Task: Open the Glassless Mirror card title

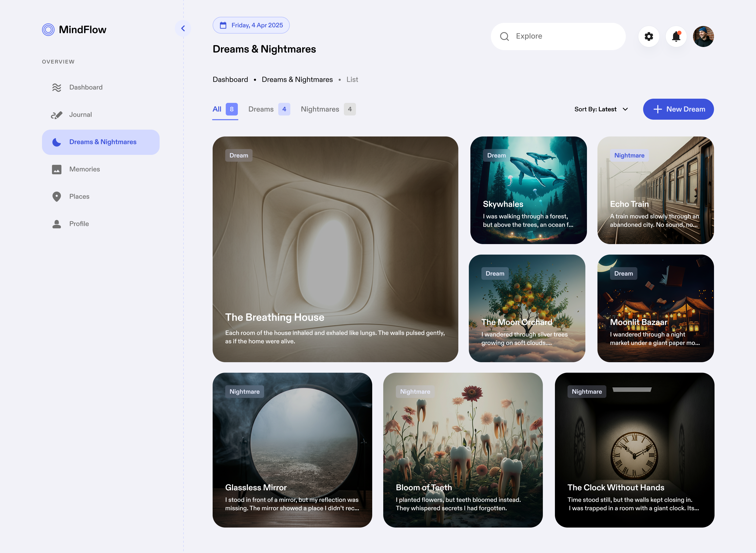Action: 256,488
